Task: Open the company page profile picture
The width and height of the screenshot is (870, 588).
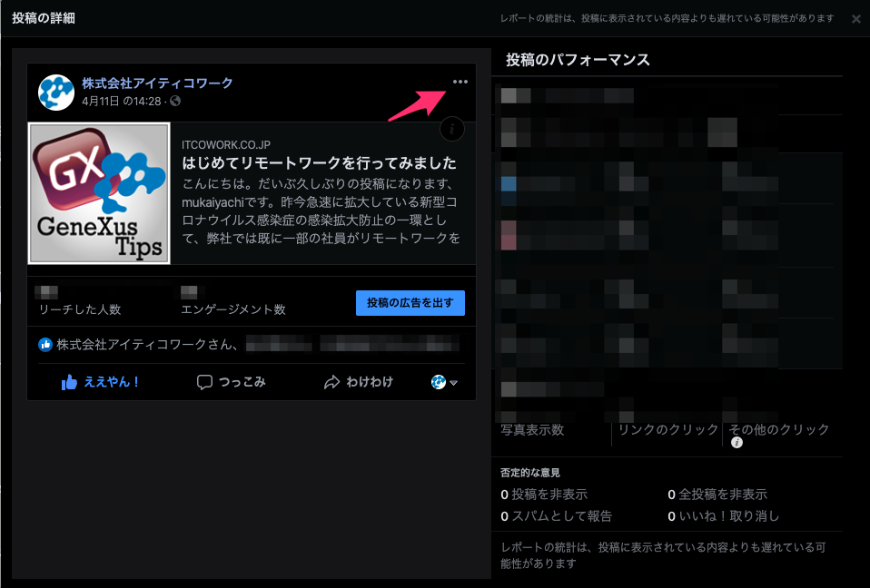Action: (x=56, y=93)
